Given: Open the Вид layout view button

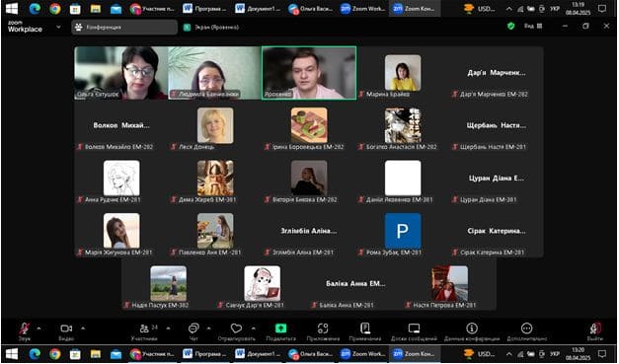Looking at the screenshot, I should [533, 26].
